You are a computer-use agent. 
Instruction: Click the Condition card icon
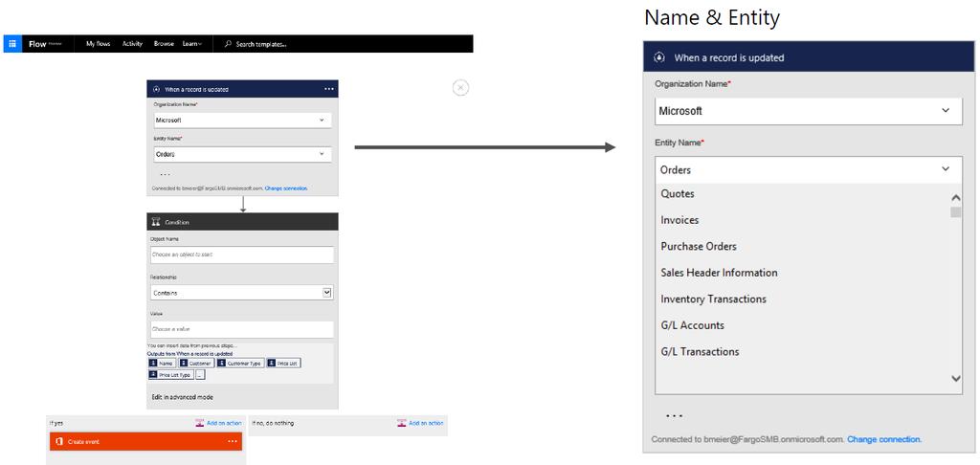pos(156,222)
